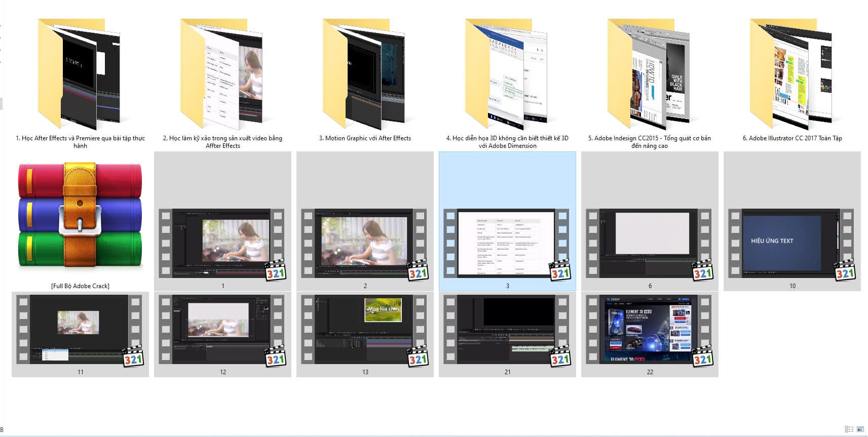
Task: Click label '2. Học làm kỹ xảo trong sản xuất video'
Action: tap(222, 142)
